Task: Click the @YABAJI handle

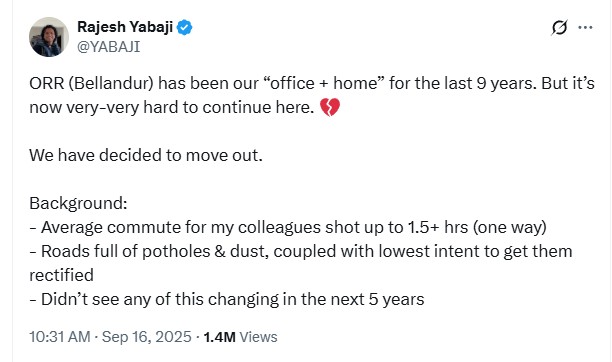Action: coord(109,47)
